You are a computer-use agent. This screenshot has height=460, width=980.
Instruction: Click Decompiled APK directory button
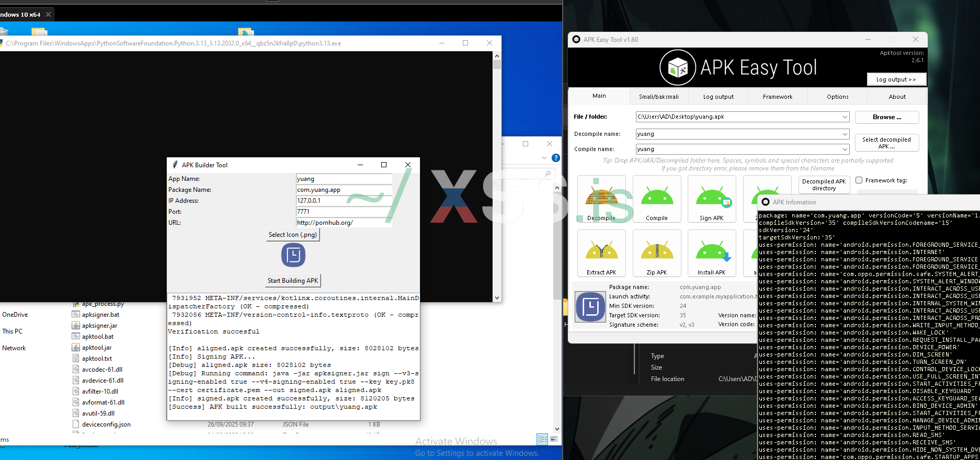(824, 185)
